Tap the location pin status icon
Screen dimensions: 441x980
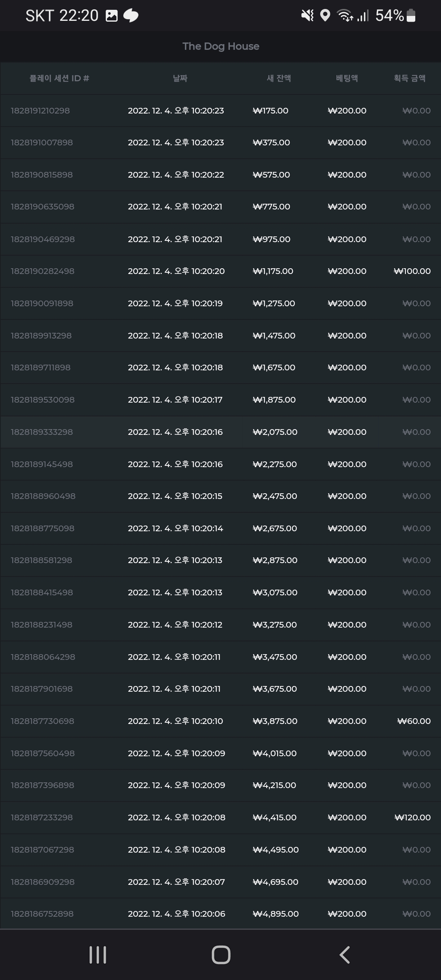pyautogui.click(x=325, y=16)
